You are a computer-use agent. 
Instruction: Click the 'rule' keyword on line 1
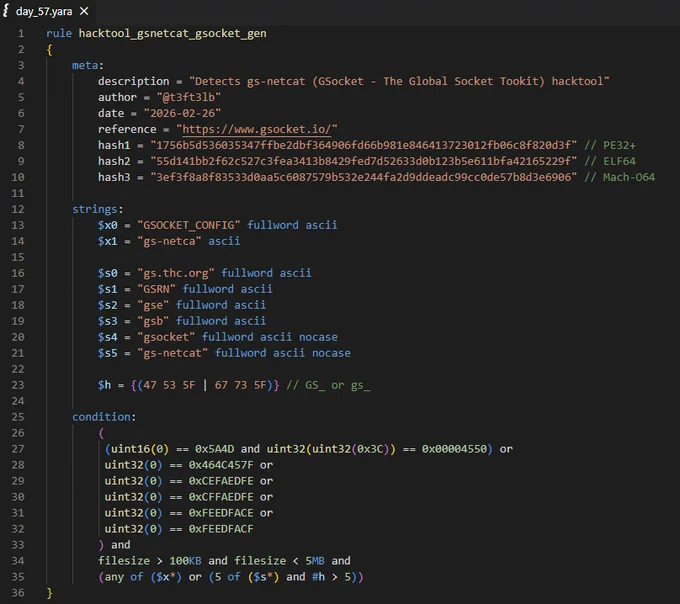coord(59,33)
